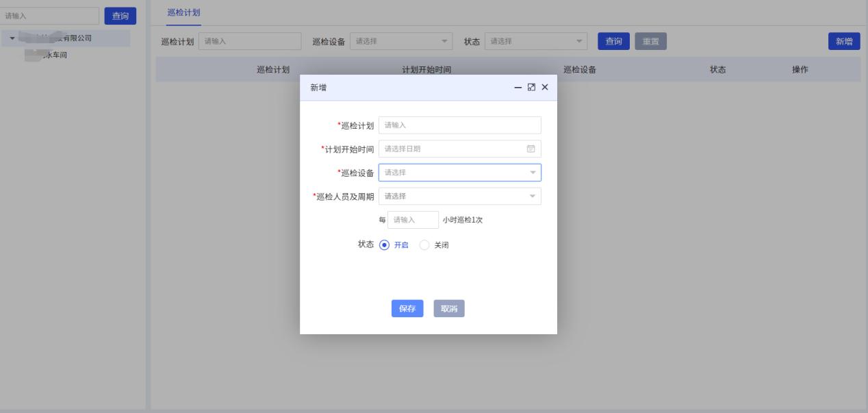Click 查询 button in the left sidebar
This screenshot has height=413, width=868.
(120, 15)
